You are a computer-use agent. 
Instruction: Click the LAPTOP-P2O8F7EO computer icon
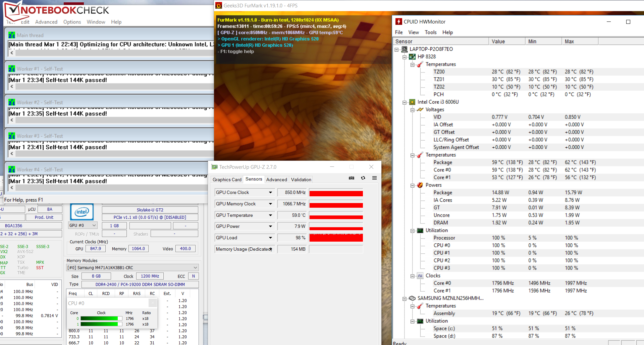[405, 49]
